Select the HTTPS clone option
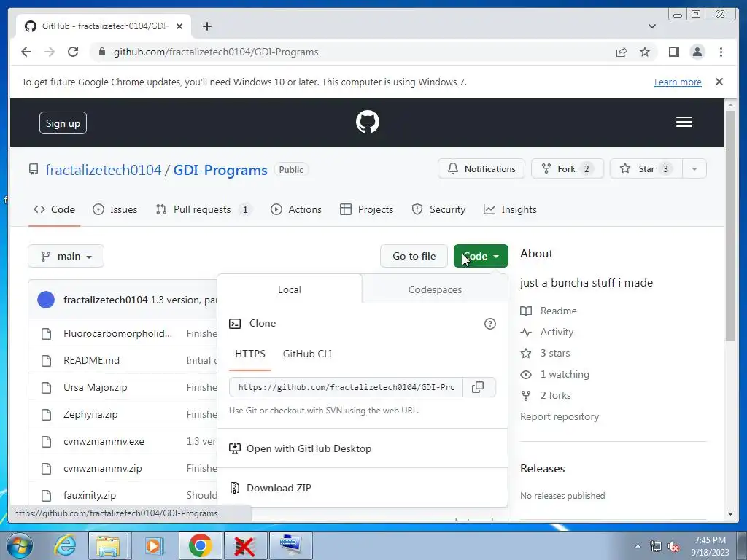747x560 pixels. pos(250,354)
